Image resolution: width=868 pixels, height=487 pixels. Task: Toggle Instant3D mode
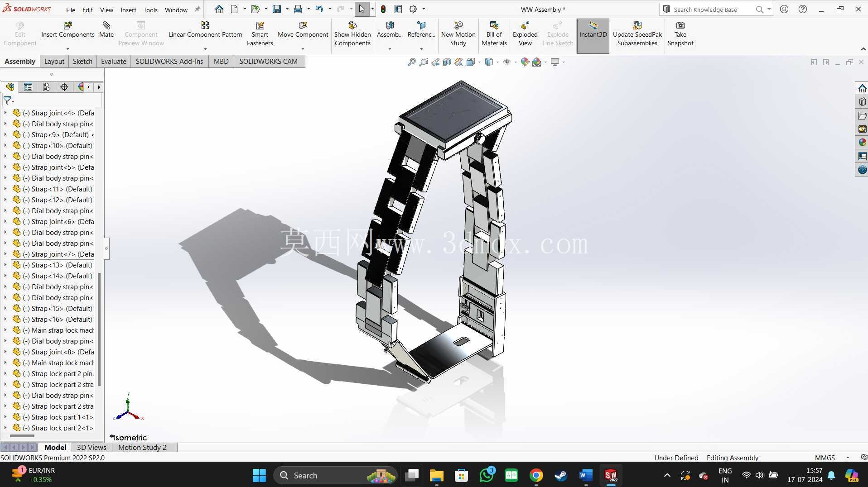coord(593,36)
